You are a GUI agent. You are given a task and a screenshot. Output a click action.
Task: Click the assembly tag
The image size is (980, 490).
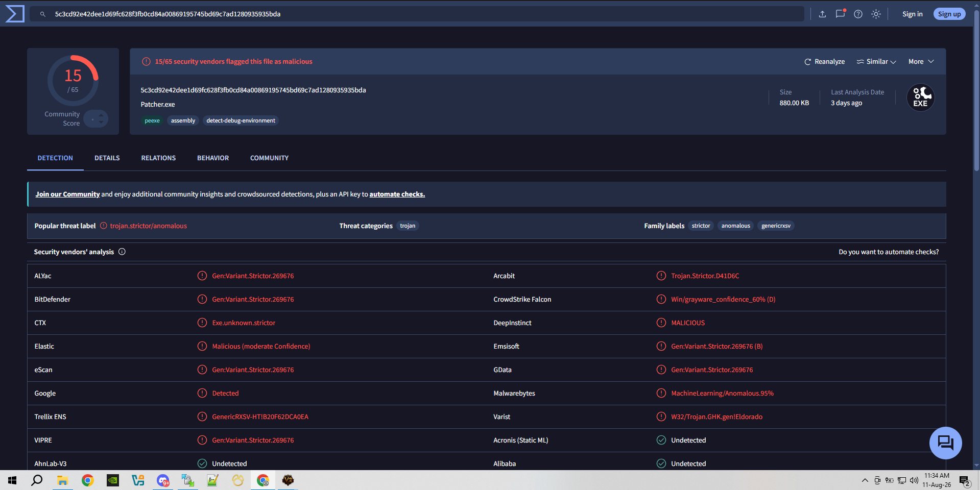(183, 121)
